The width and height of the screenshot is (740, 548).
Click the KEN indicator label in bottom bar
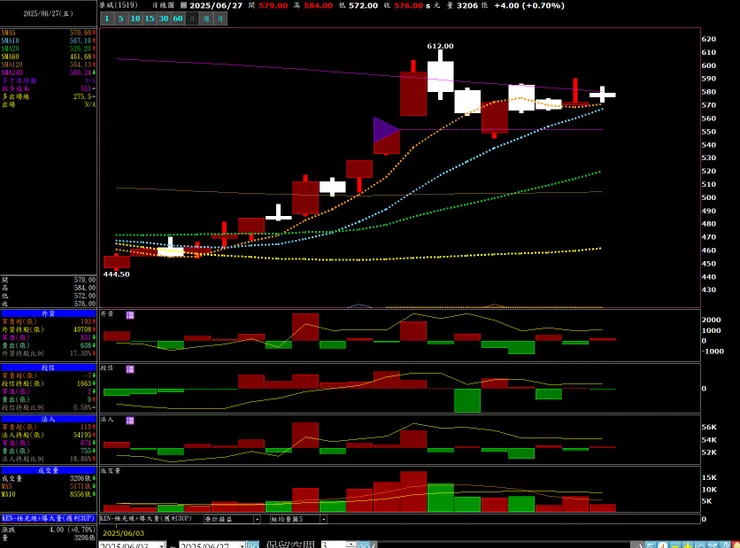(146, 519)
